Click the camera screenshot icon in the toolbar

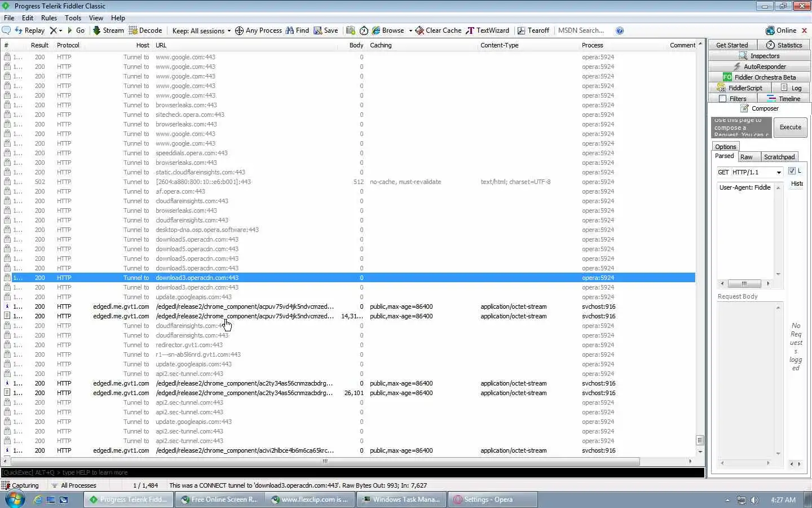point(351,30)
